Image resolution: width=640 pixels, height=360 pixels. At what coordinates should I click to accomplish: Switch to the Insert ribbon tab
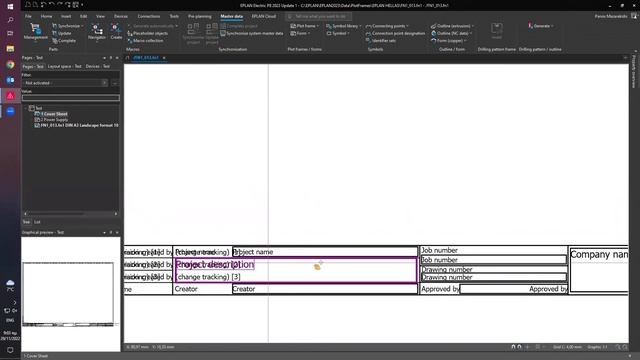pyautogui.click(x=66, y=16)
